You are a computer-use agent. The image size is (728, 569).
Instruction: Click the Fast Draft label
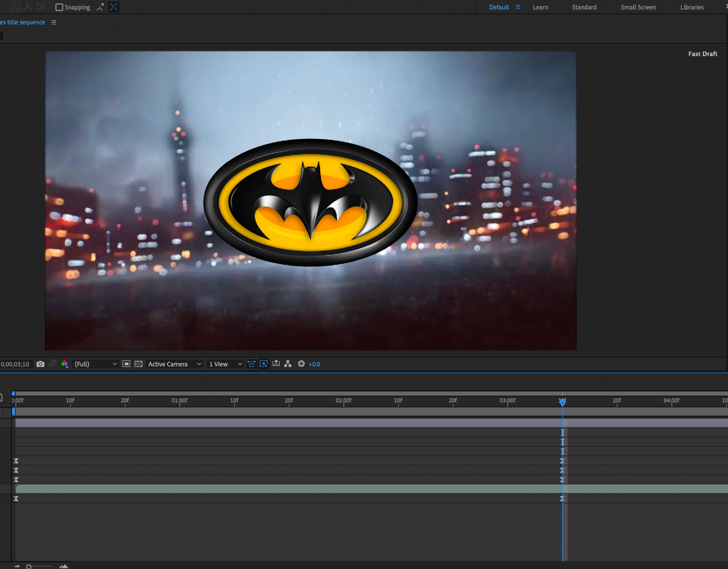(703, 54)
